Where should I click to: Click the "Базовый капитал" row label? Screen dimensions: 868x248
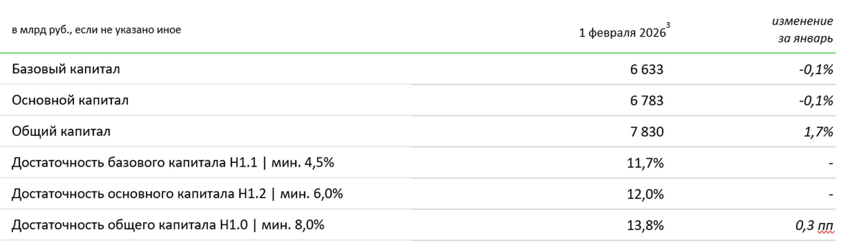tap(66, 69)
